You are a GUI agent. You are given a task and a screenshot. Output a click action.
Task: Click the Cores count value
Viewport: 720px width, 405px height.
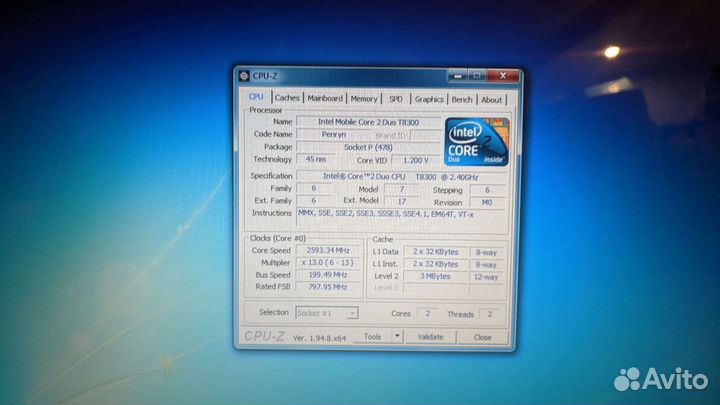(428, 314)
